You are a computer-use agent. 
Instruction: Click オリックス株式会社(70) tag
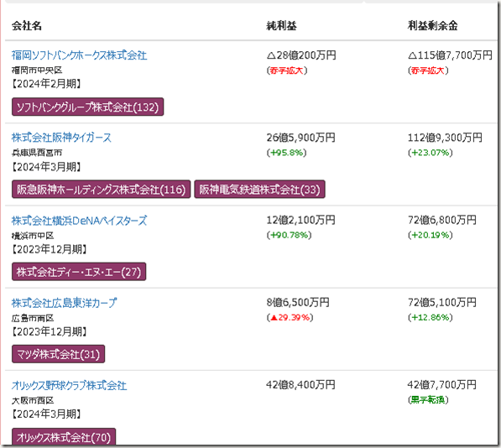[x=64, y=437]
